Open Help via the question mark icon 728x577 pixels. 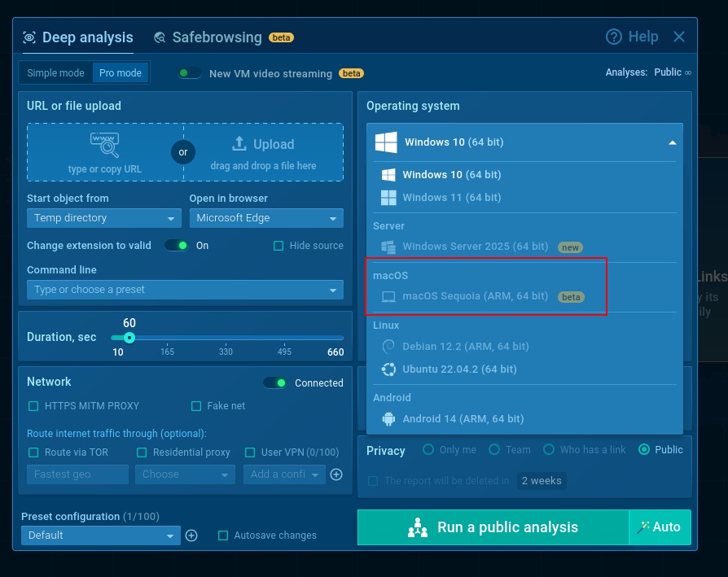(x=614, y=37)
